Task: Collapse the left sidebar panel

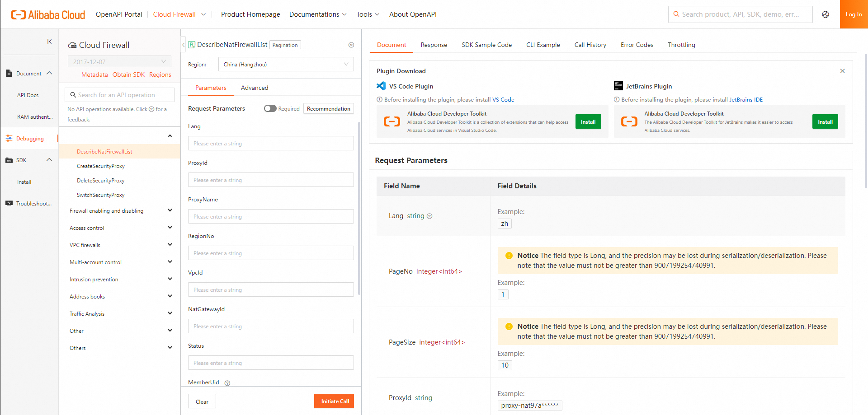Action: [x=49, y=42]
